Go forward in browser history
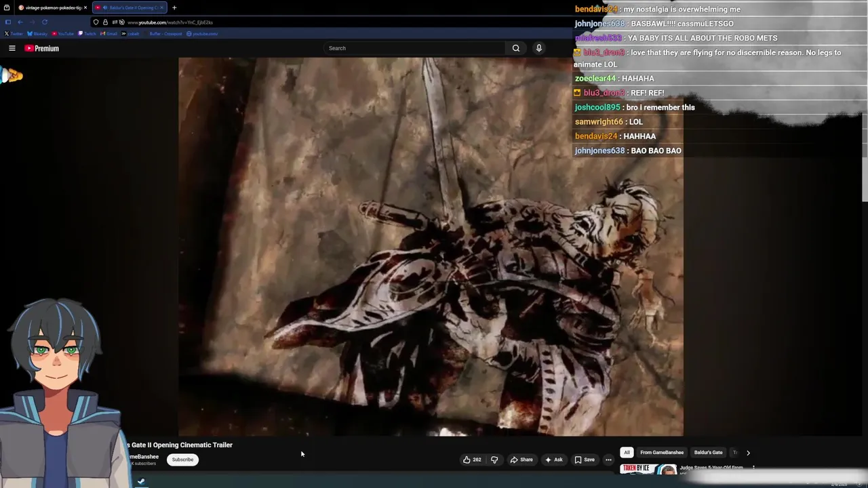Image resolution: width=868 pixels, height=488 pixels. pyautogui.click(x=32, y=22)
